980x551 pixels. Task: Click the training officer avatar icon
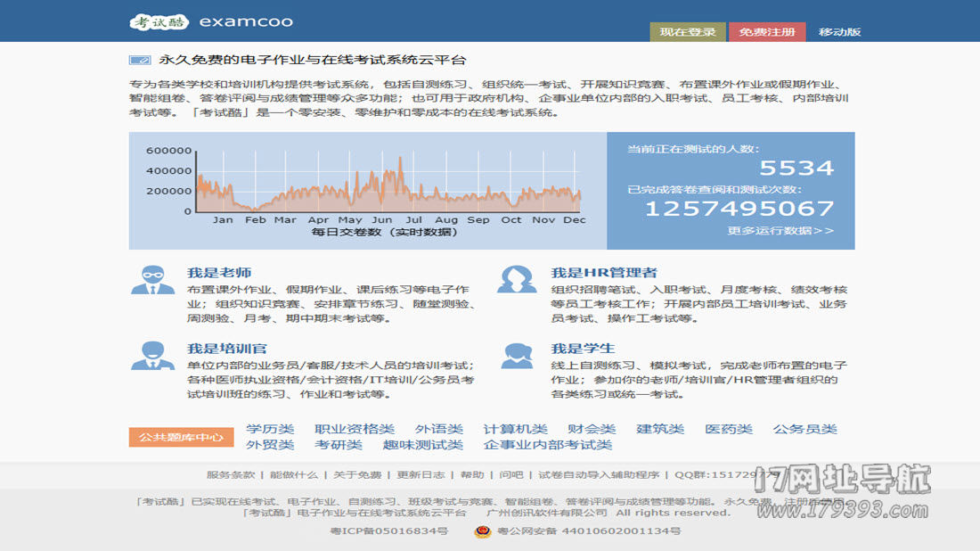(x=152, y=355)
